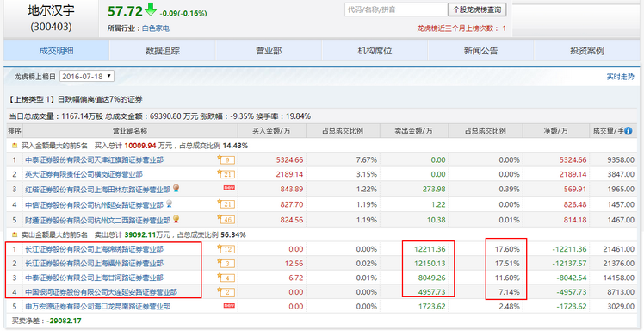Open the 营业部 tab

tap(269, 51)
